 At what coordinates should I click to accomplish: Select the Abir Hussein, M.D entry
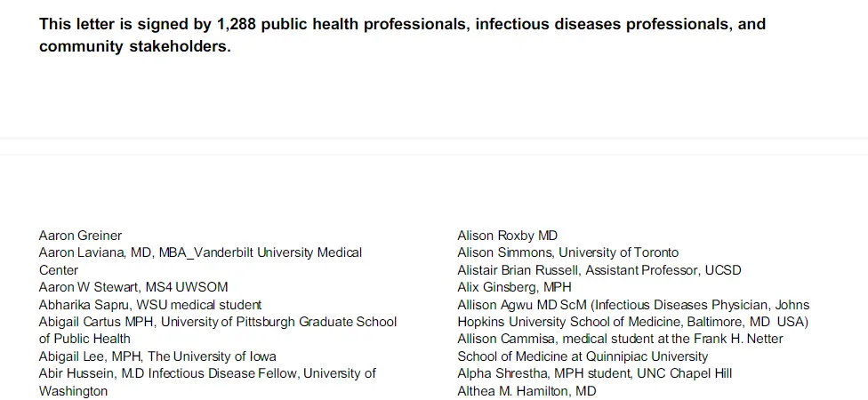(x=207, y=373)
